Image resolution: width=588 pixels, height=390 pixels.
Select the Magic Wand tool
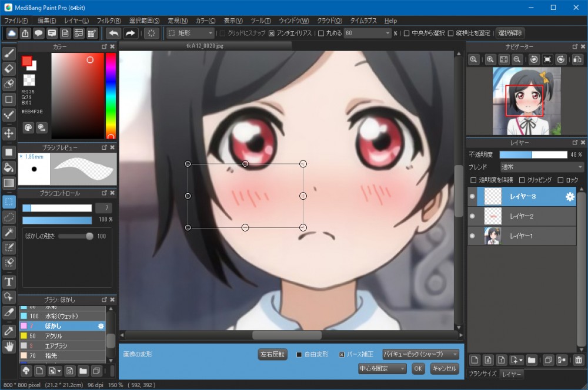tap(9, 232)
